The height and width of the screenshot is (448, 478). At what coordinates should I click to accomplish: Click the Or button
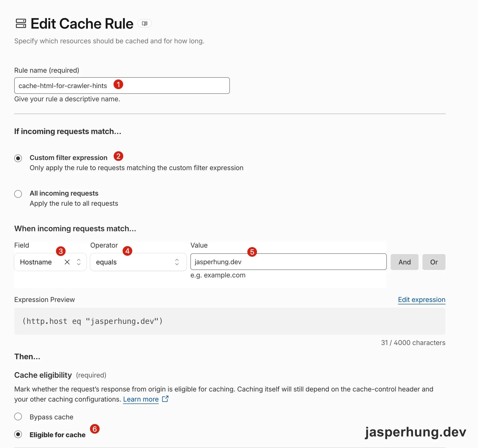tap(434, 262)
